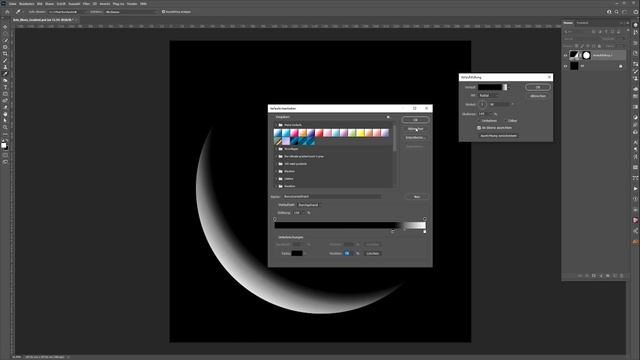Select the Hand tool
This screenshot has height=360, width=640.
(5, 114)
